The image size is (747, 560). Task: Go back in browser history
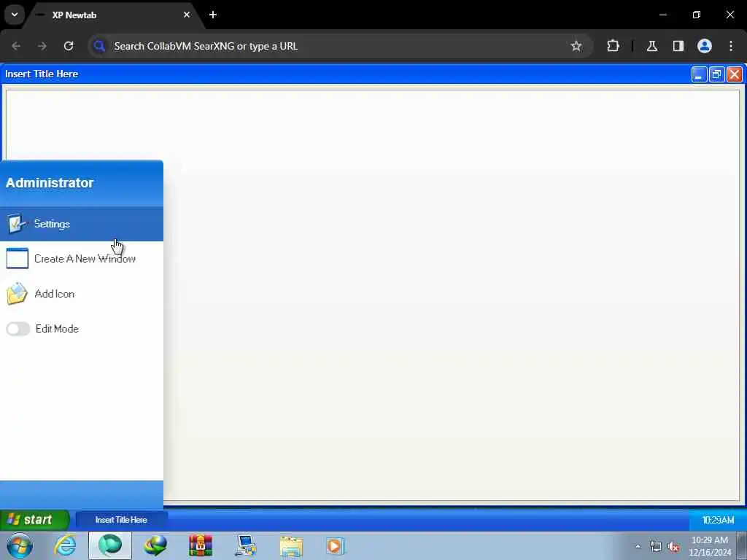[16, 46]
